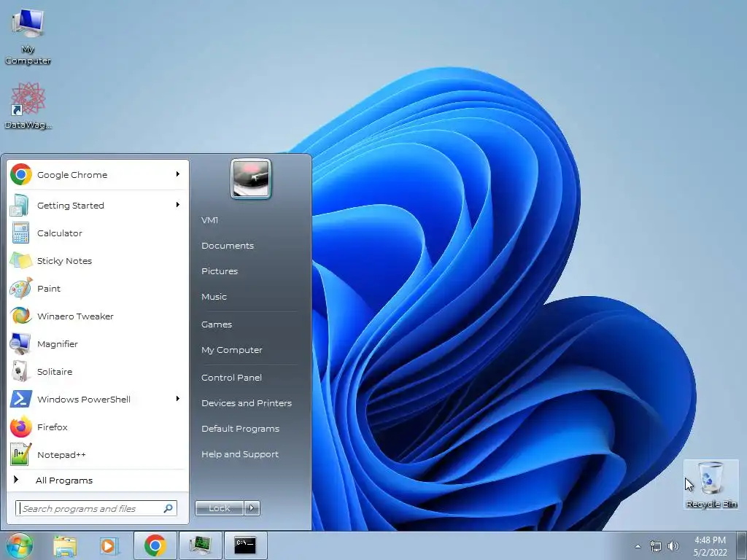Open Default Programs

pos(241,429)
